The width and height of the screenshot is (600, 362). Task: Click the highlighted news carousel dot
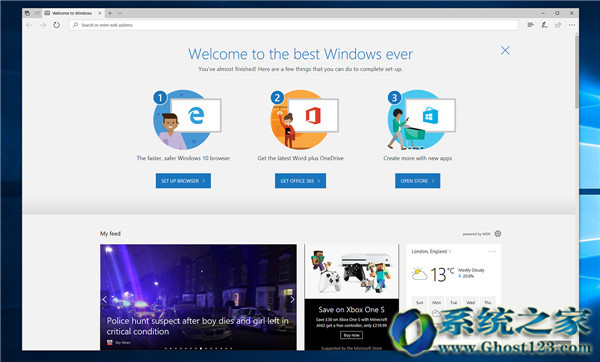201,348
